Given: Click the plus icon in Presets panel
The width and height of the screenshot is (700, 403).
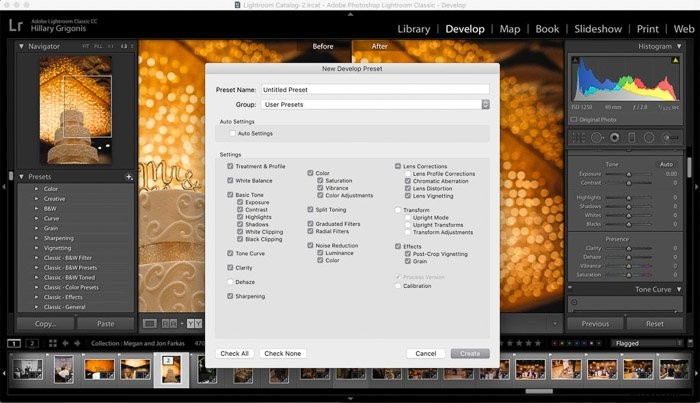Looking at the screenshot, I should pos(129,177).
